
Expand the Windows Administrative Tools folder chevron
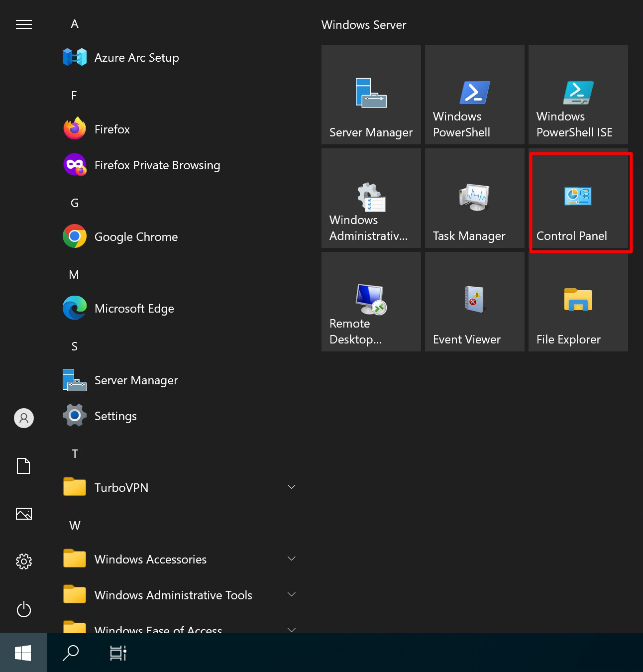coord(292,594)
